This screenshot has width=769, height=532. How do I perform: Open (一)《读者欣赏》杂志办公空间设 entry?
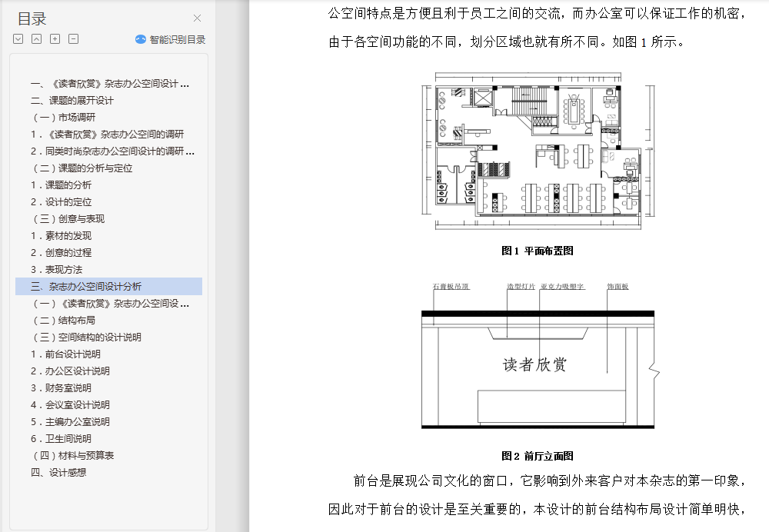pyautogui.click(x=111, y=304)
